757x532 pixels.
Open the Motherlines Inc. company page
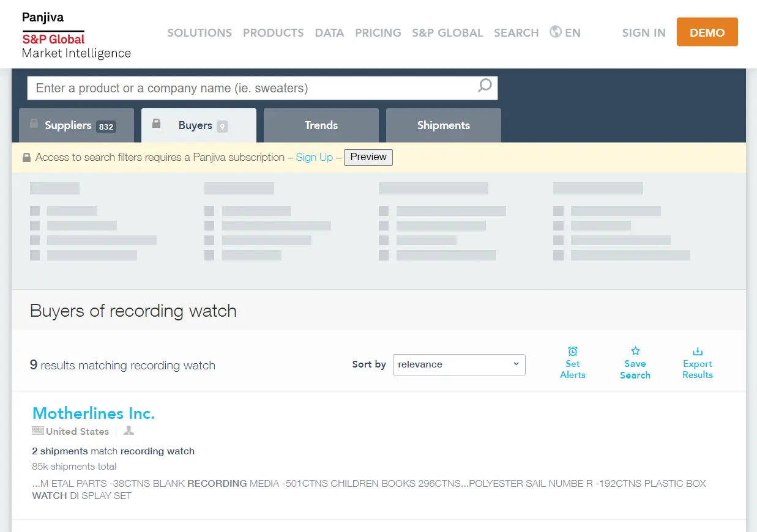point(93,413)
